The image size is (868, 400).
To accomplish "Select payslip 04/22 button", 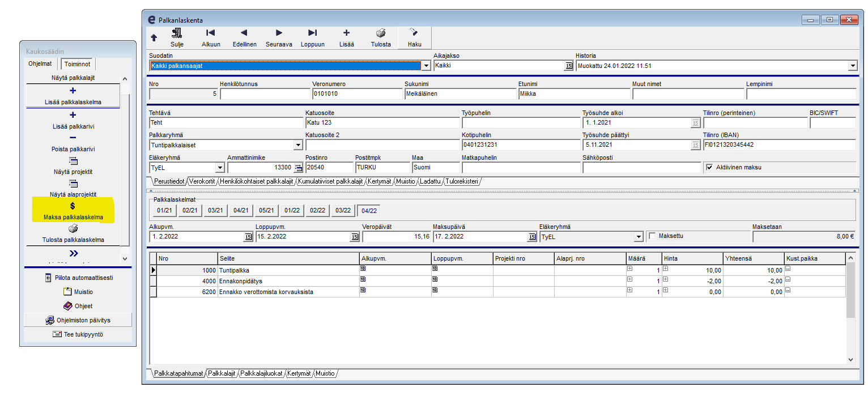I will click(368, 211).
